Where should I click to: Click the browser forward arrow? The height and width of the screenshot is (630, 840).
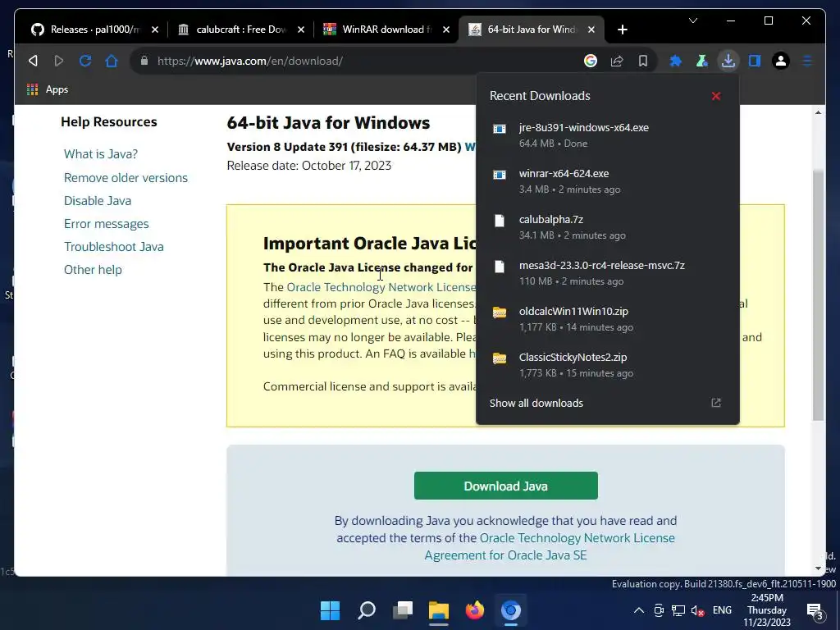point(59,61)
